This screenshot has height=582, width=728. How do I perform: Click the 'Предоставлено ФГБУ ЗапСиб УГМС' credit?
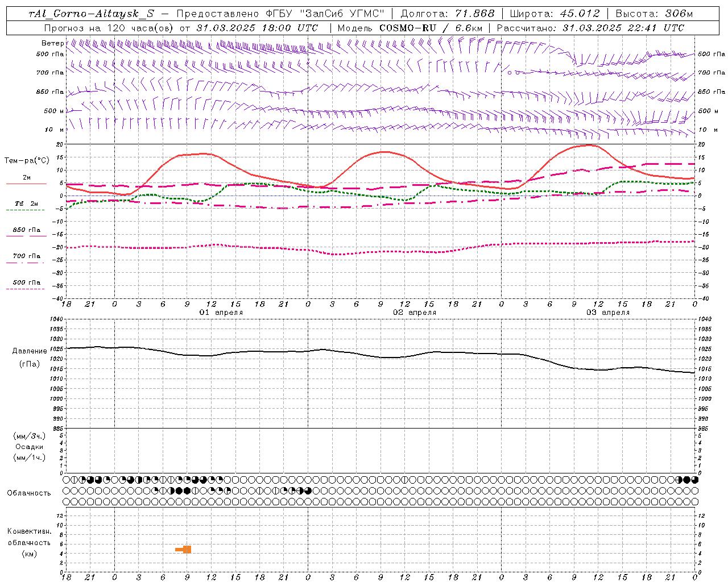tap(281, 14)
